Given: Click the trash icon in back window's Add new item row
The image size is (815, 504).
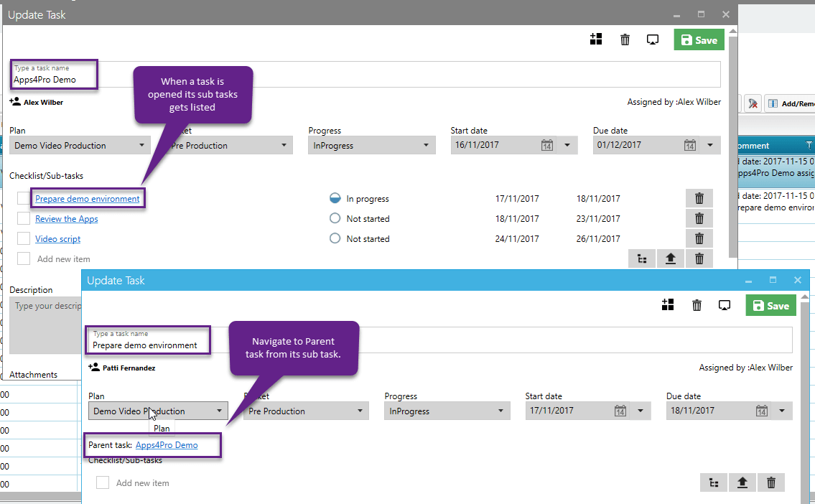Looking at the screenshot, I should point(699,258).
